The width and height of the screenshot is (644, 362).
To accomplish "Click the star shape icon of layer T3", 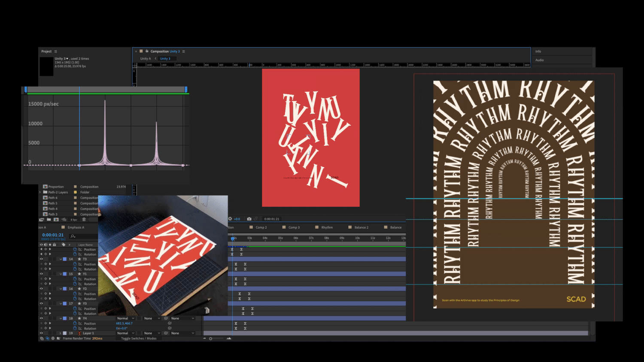I will click(79, 259).
